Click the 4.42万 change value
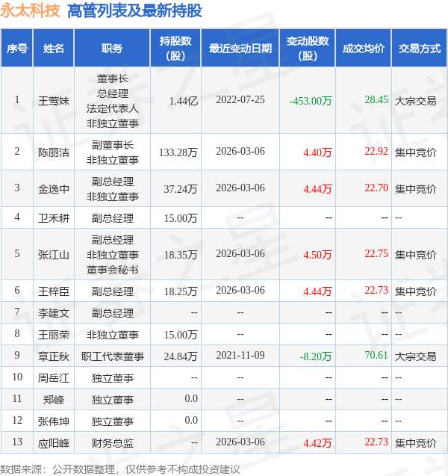 click(x=317, y=443)
